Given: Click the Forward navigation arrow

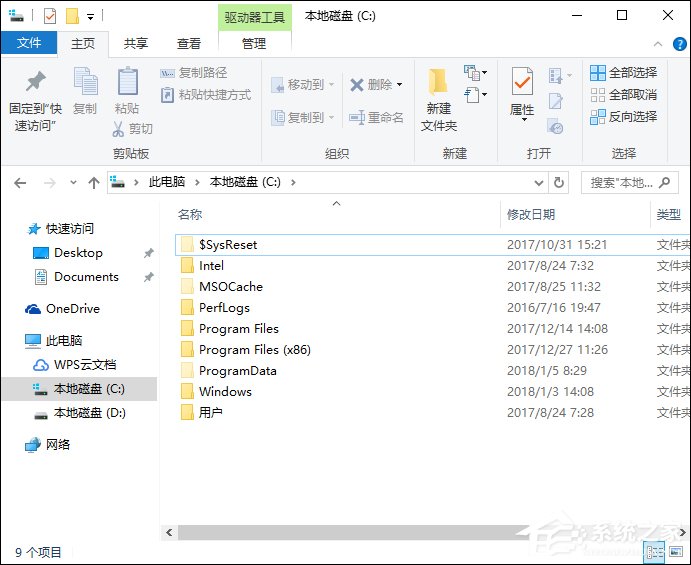Looking at the screenshot, I should (x=50, y=182).
